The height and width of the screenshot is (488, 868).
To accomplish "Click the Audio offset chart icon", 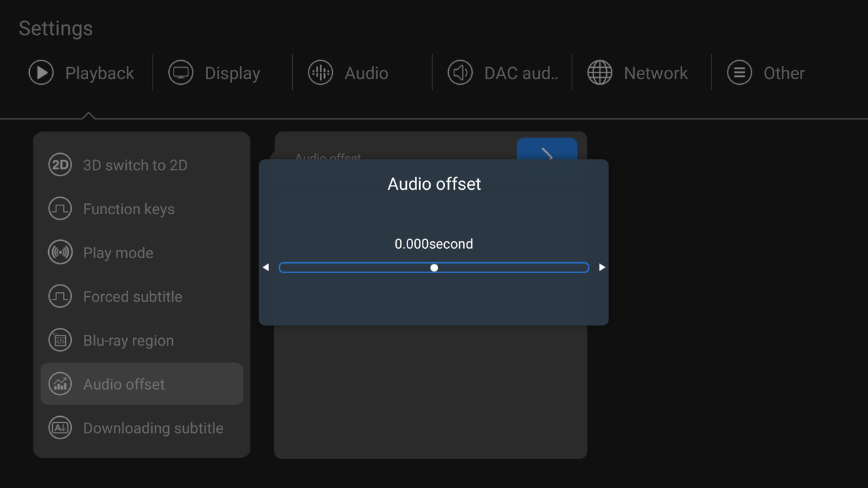I will (x=60, y=384).
